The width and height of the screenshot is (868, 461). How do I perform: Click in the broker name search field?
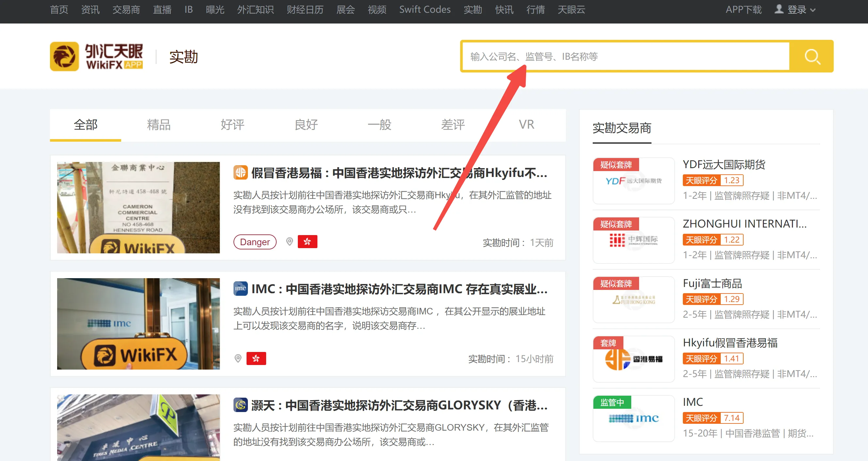[x=626, y=56]
